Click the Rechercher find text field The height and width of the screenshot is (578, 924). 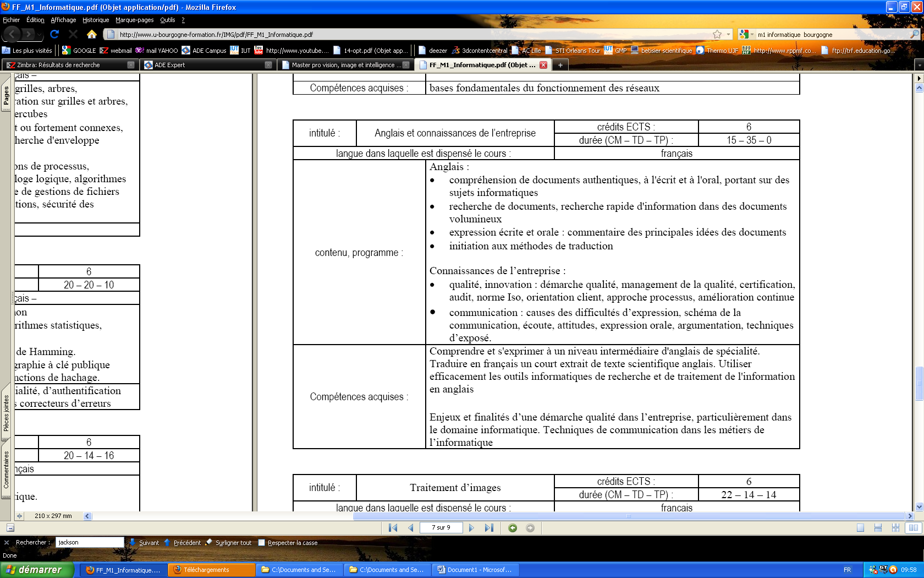click(x=90, y=542)
